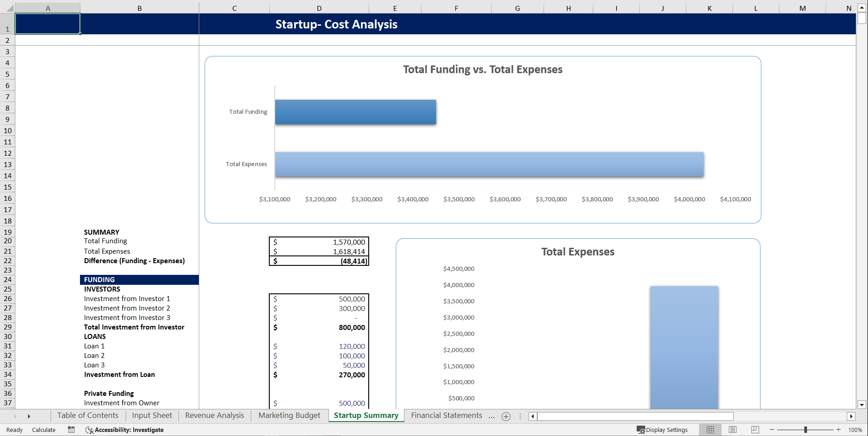Switch to Page Layout view
Viewport: 868px width, 436px height.
(x=732, y=430)
